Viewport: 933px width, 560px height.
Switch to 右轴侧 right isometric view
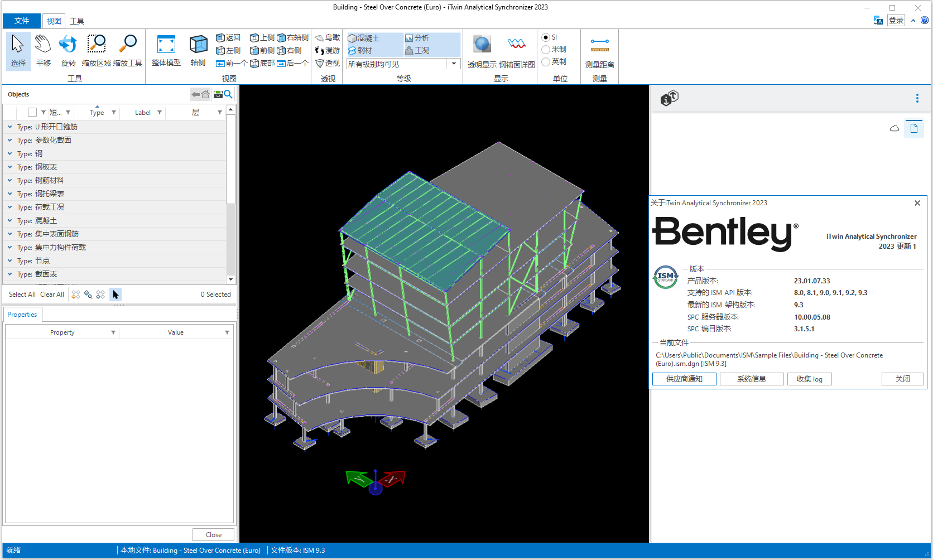[x=293, y=38]
